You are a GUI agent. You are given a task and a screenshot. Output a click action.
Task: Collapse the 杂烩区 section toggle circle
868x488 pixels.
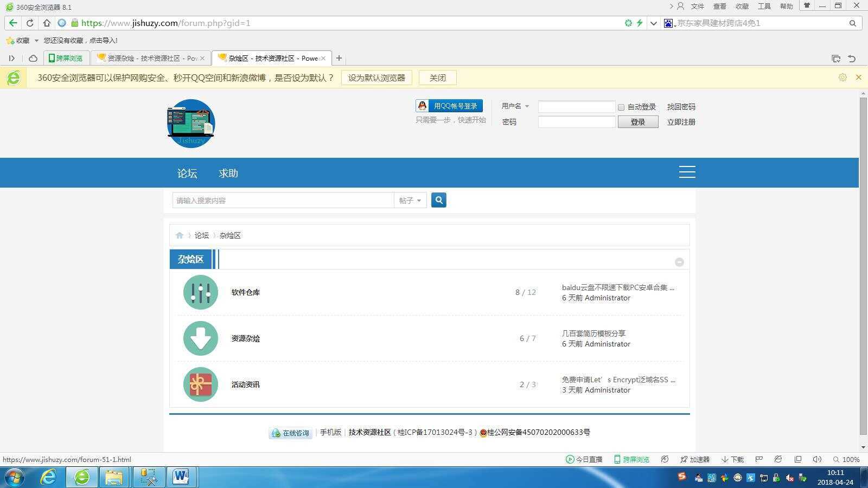coord(679,261)
